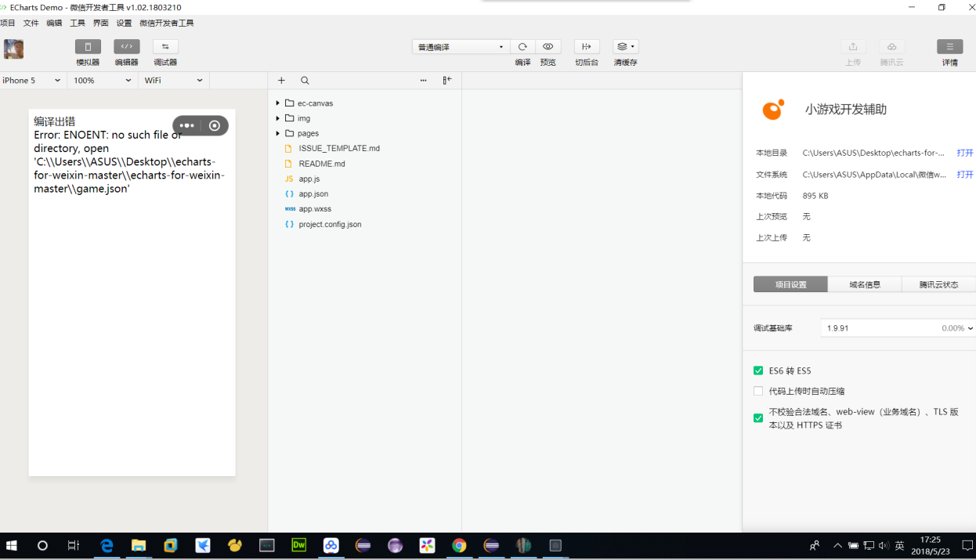Open the WiFi network dropdown

174,81
